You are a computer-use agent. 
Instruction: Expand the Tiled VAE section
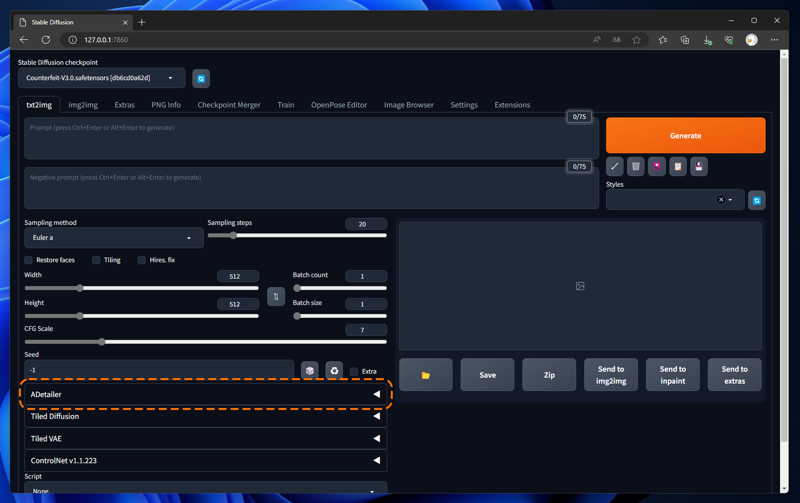tap(206, 439)
